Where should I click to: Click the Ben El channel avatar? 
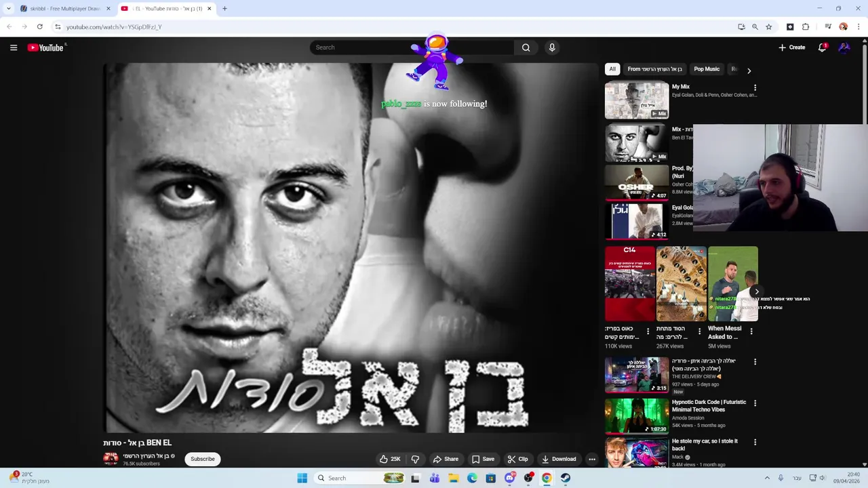pos(111,459)
